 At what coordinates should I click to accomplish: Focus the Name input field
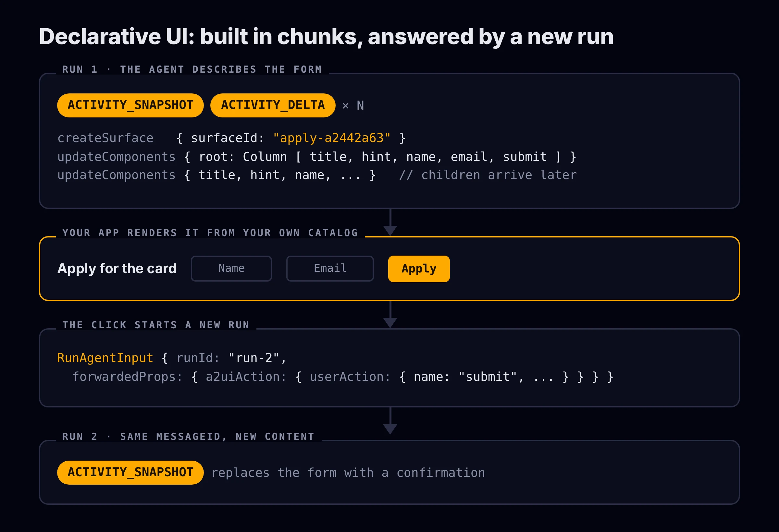pos(231,269)
